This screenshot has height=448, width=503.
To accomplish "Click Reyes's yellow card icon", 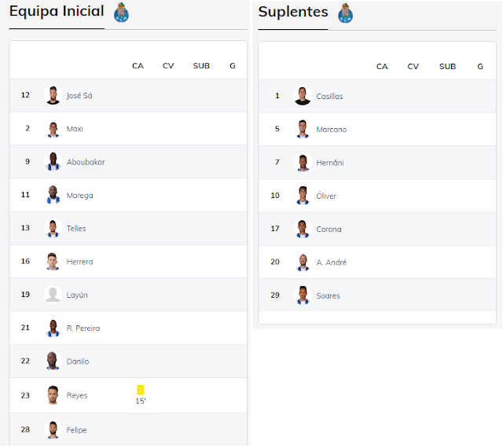I will point(141,390).
